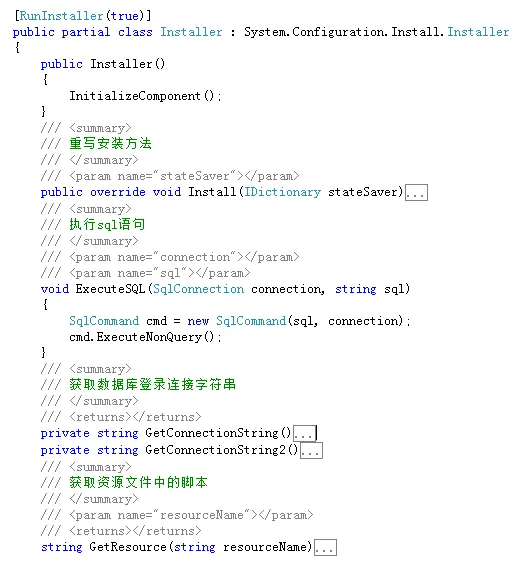Click the 获取资源文件中的脚本 comment
This screenshot has height=565, width=522.
pos(138,482)
